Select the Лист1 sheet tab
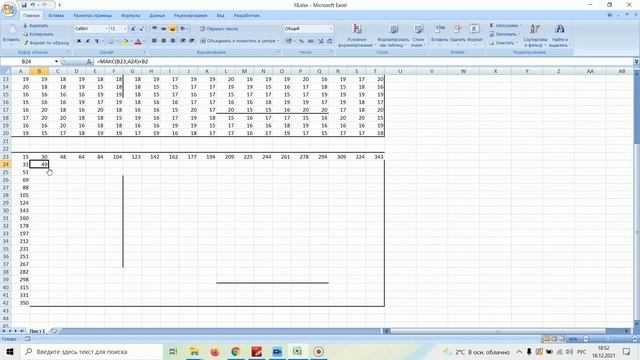 tap(37, 331)
